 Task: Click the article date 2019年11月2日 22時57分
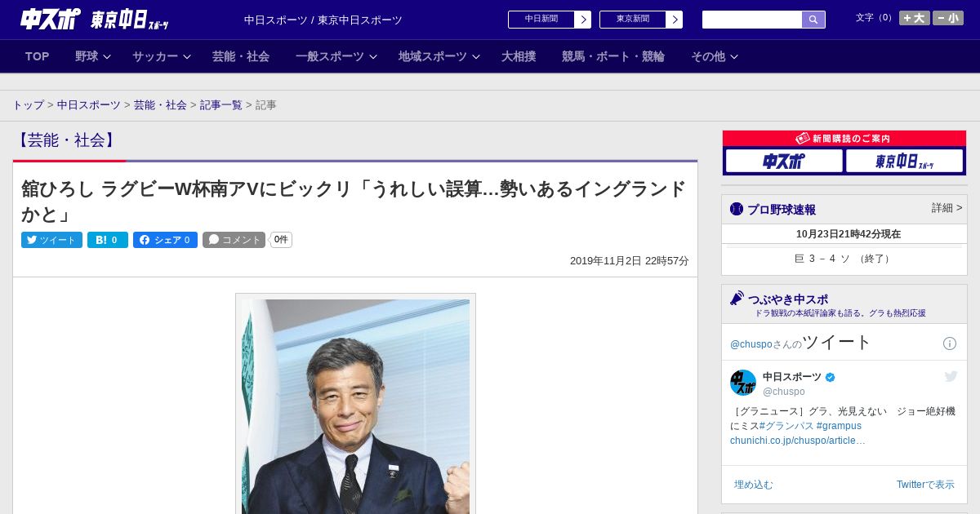coord(630,261)
